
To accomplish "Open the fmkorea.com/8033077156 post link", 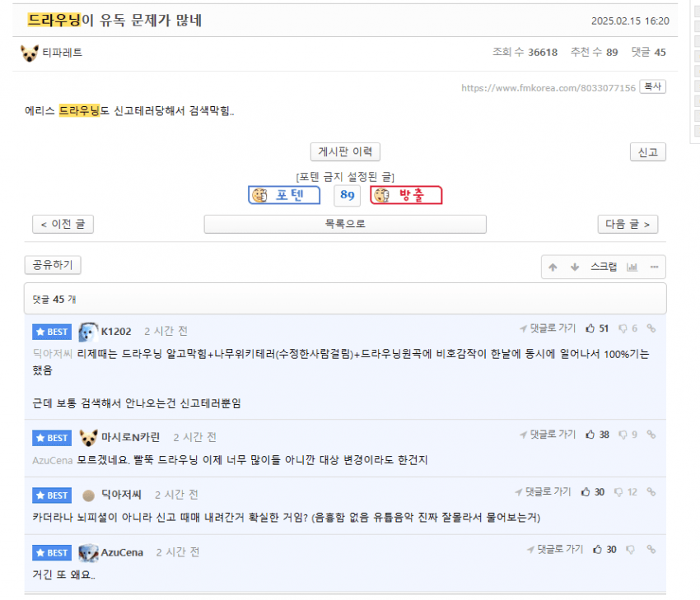I will pyautogui.click(x=548, y=88).
